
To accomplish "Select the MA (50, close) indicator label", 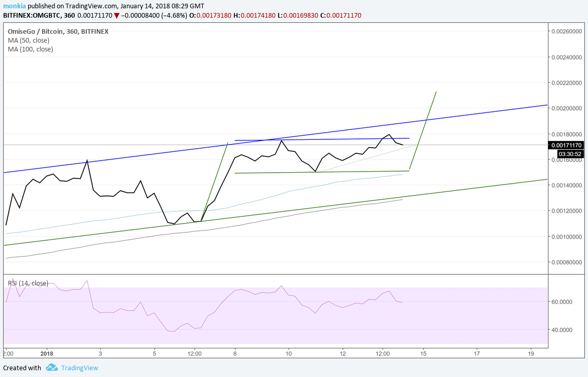I will 29,41.
